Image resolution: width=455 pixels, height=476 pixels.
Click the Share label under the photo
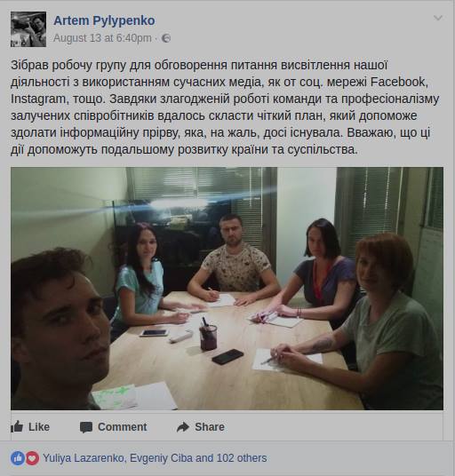(x=210, y=427)
